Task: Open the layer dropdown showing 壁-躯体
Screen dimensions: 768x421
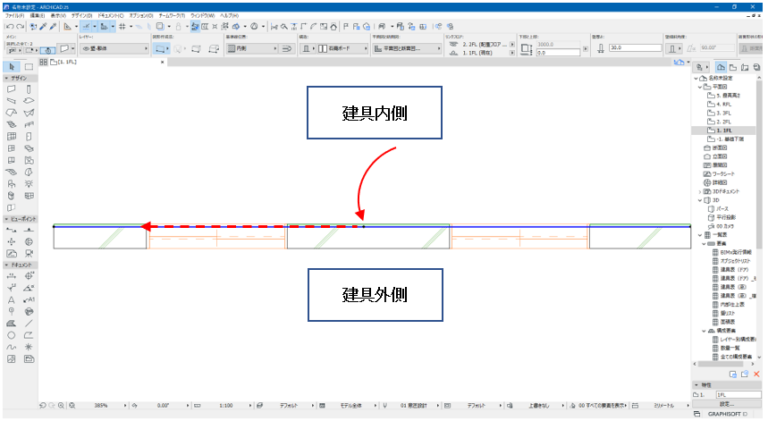Action: click(x=115, y=48)
